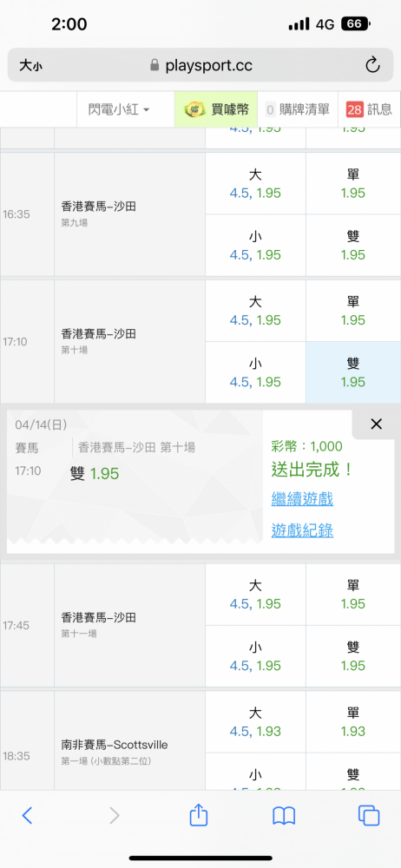Select 雙 1.95 for 16:35 第九場

353,246
